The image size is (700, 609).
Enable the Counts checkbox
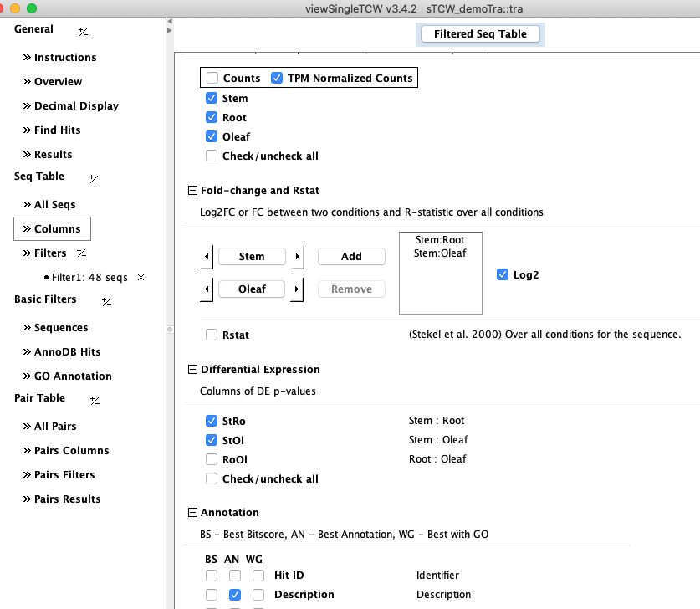click(x=212, y=78)
